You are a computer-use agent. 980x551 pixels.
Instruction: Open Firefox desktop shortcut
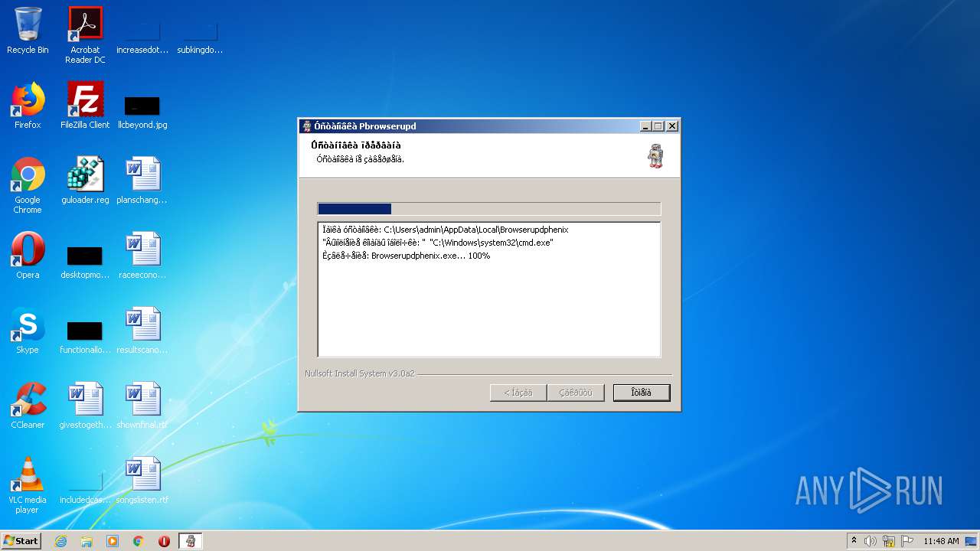pos(28,106)
